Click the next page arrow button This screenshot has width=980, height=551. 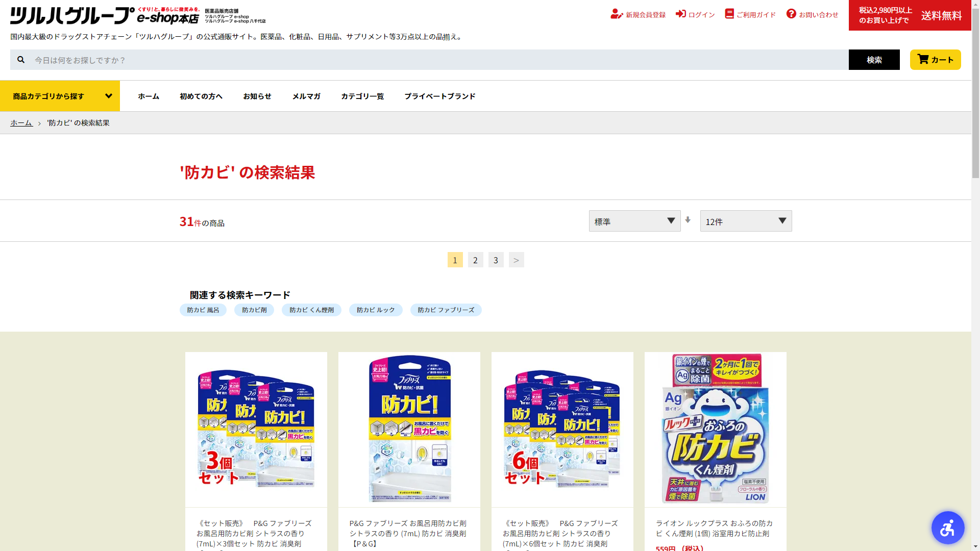(516, 260)
